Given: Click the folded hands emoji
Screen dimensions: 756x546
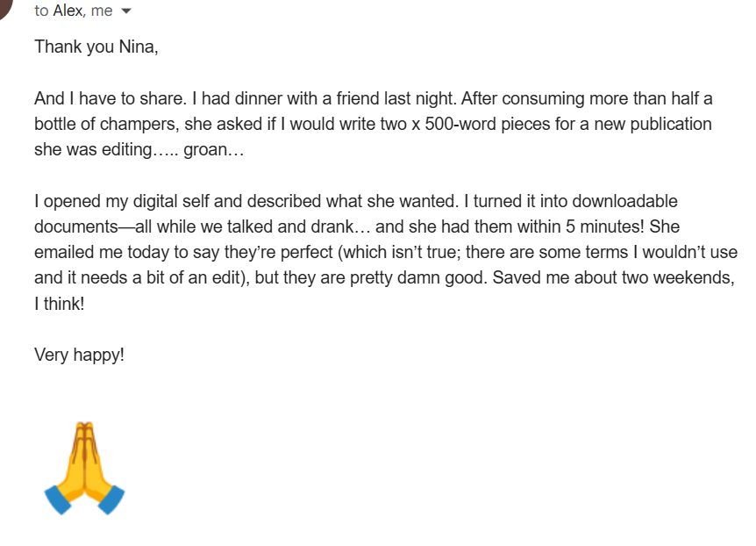Looking at the screenshot, I should [84, 468].
